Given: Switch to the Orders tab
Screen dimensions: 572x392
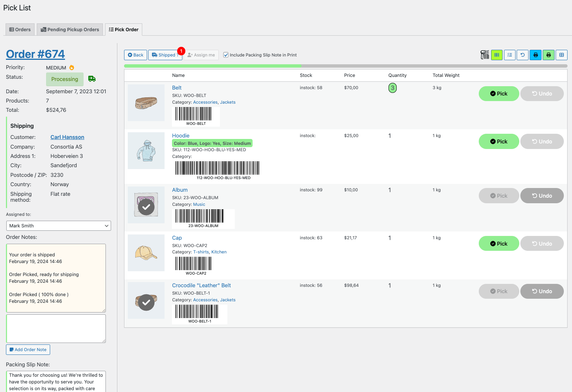Looking at the screenshot, I should point(20,30).
